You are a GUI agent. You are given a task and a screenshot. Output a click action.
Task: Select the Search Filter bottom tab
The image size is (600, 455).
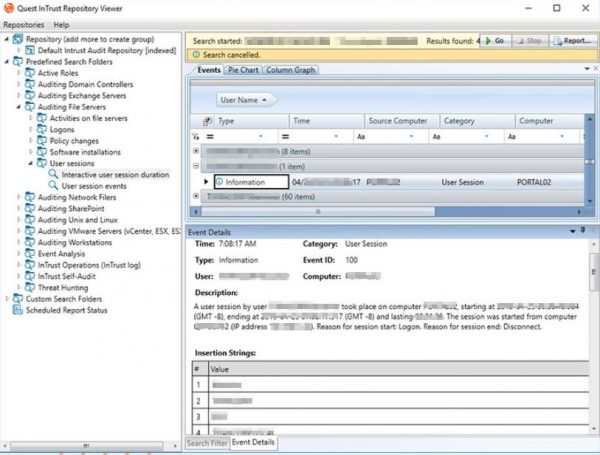click(x=206, y=442)
